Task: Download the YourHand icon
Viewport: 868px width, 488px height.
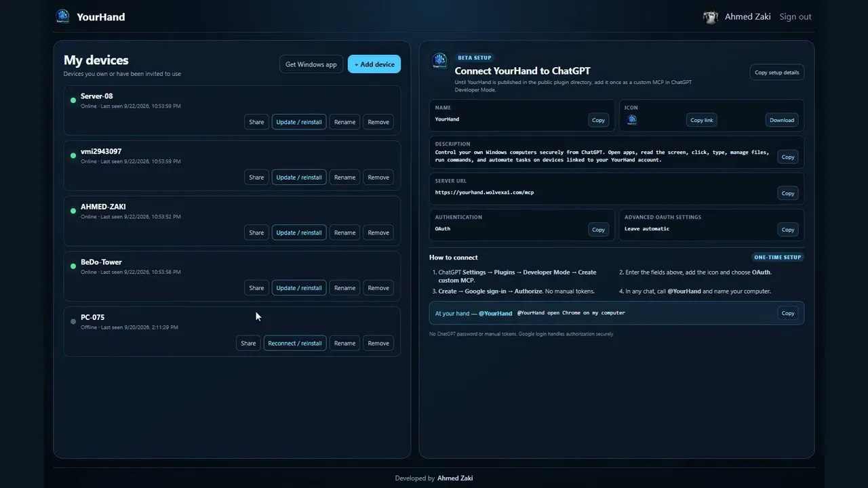Action: 781,120
